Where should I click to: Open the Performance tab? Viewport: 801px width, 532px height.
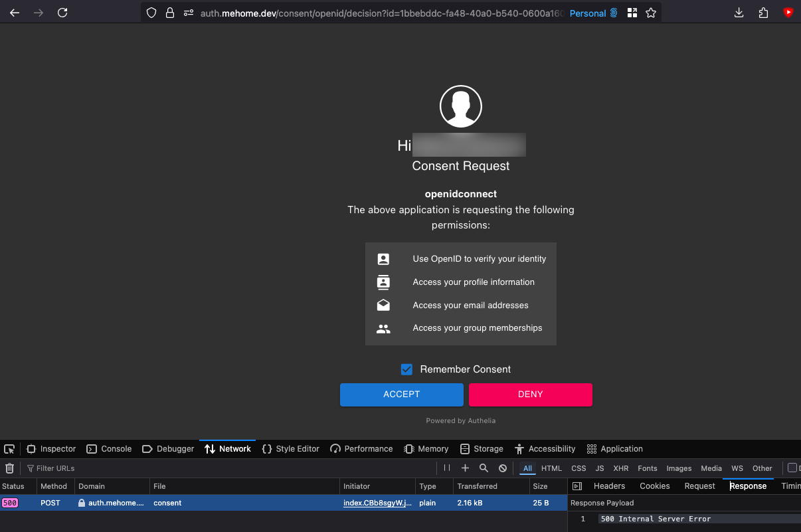(361, 449)
